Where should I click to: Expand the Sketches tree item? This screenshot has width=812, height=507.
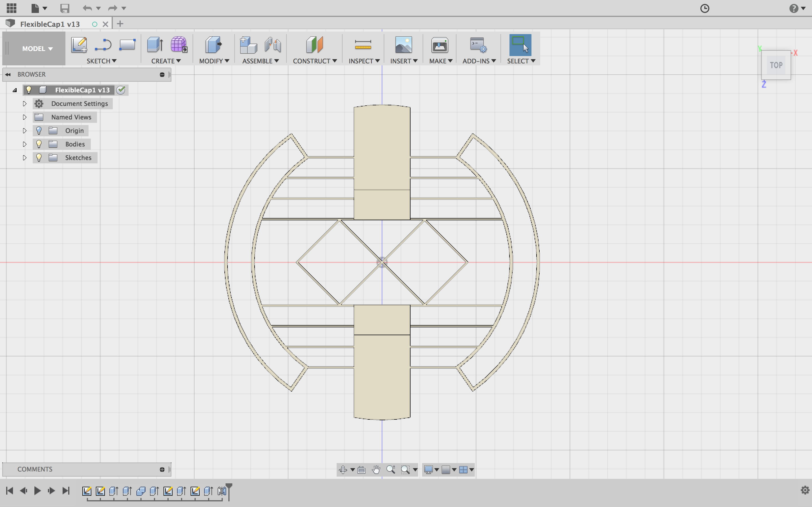point(24,157)
